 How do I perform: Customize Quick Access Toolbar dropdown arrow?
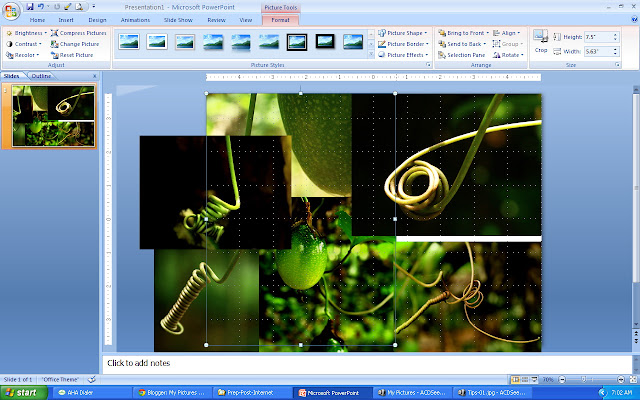pos(93,7)
